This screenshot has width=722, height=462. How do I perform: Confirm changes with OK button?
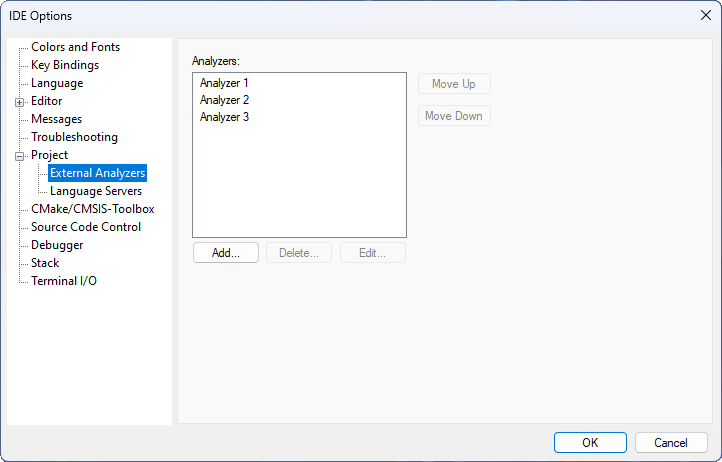(x=590, y=443)
